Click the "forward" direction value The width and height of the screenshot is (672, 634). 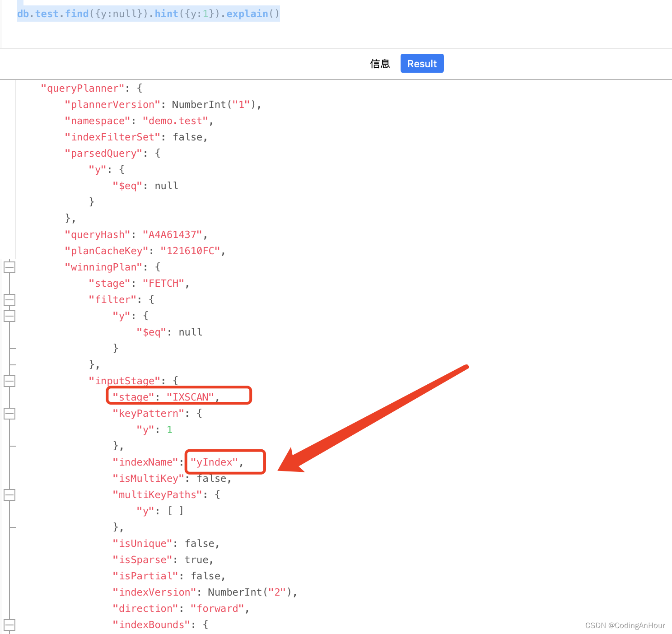click(217, 608)
